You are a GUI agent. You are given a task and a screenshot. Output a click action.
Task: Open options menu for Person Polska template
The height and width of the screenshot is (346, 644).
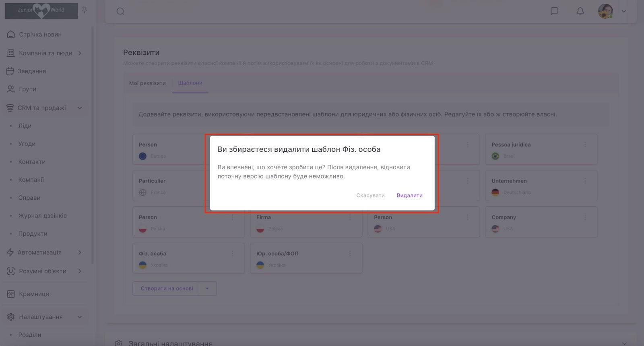pyautogui.click(x=233, y=217)
